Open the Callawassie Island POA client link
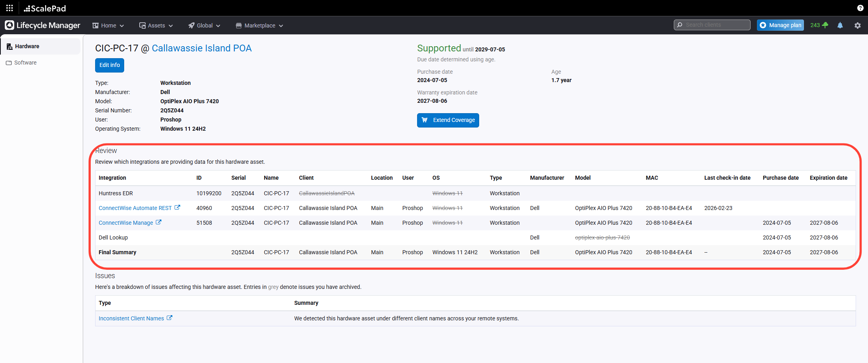 tap(201, 48)
